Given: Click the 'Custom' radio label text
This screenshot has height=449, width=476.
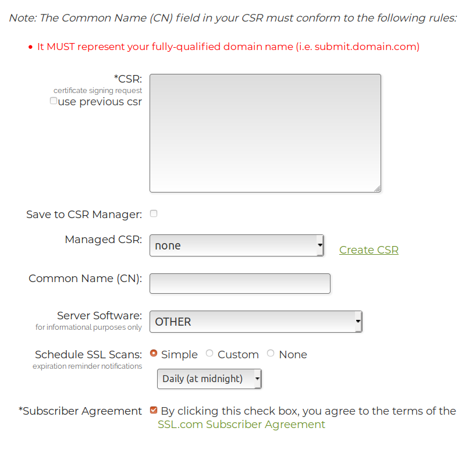Looking at the screenshot, I should point(238,354).
